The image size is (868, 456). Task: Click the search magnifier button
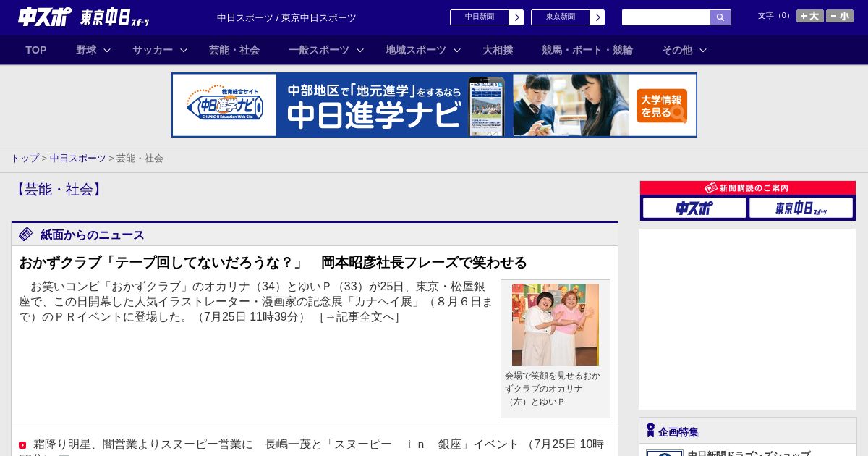tap(720, 17)
